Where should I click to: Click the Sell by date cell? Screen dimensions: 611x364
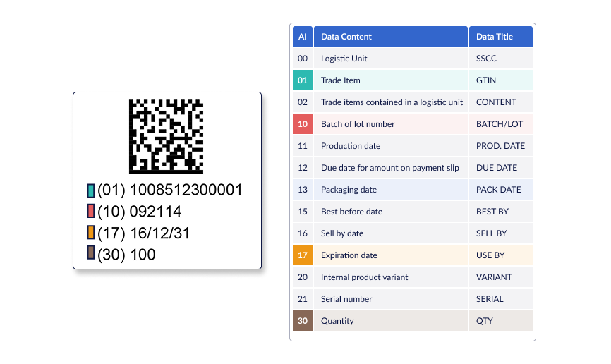point(391,233)
